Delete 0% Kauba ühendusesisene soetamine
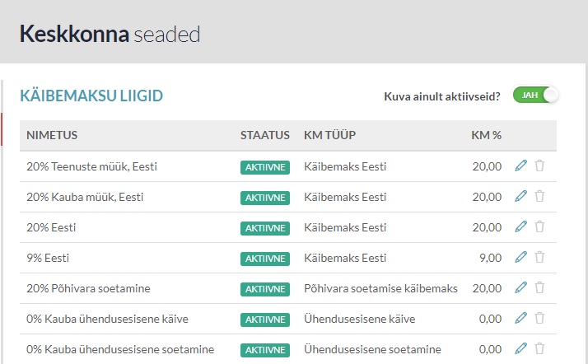This screenshot has height=364, width=588. point(539,348)
